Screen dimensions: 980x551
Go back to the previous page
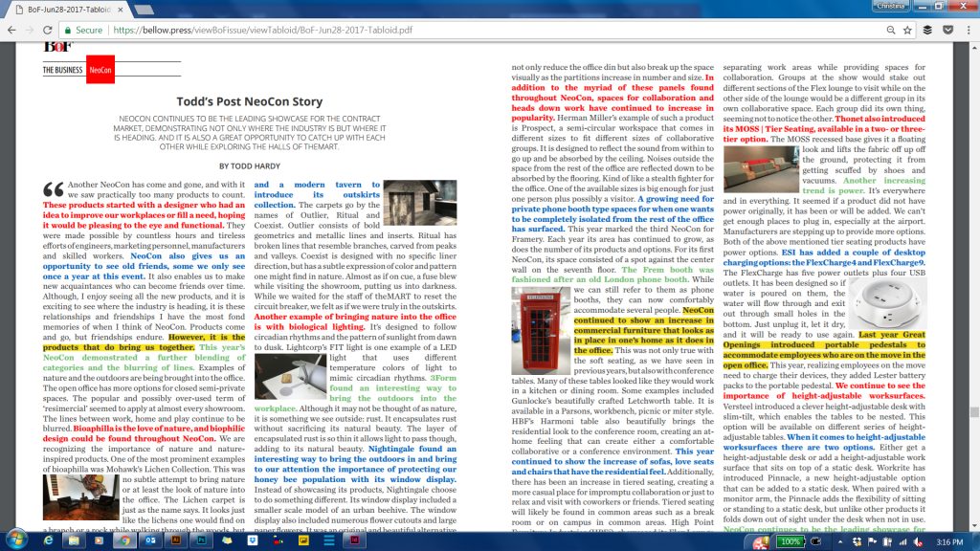click(11, 30)
